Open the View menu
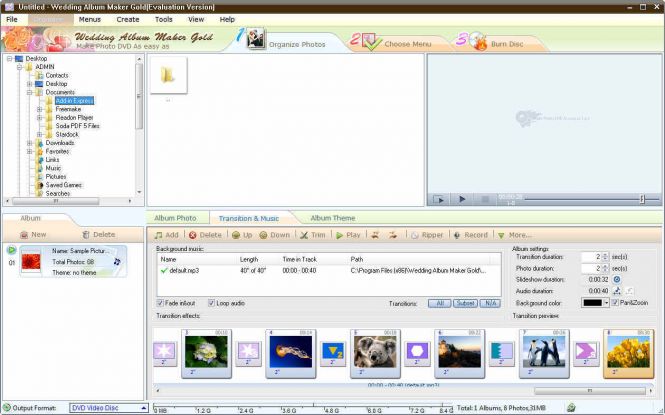Viewport: 665px width, 415px height. pos(196,19)
